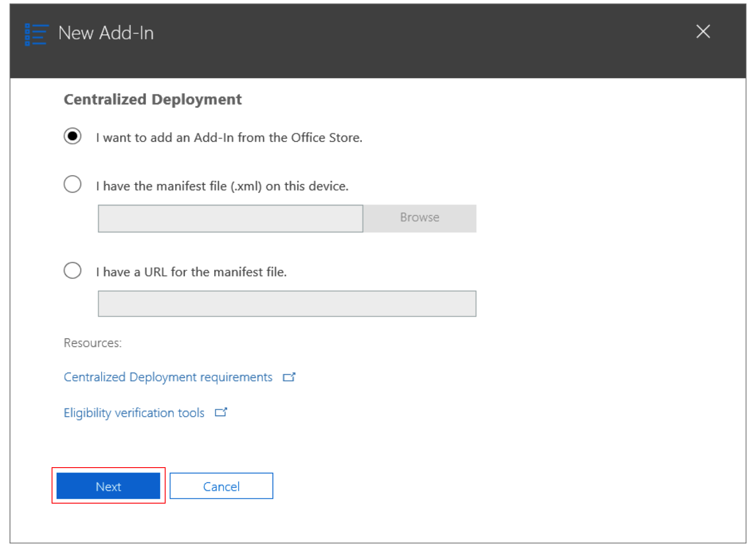Click the list icon beside New Add-In title
This screenshot has width=756, height=553.
click(x=36, y=34)
